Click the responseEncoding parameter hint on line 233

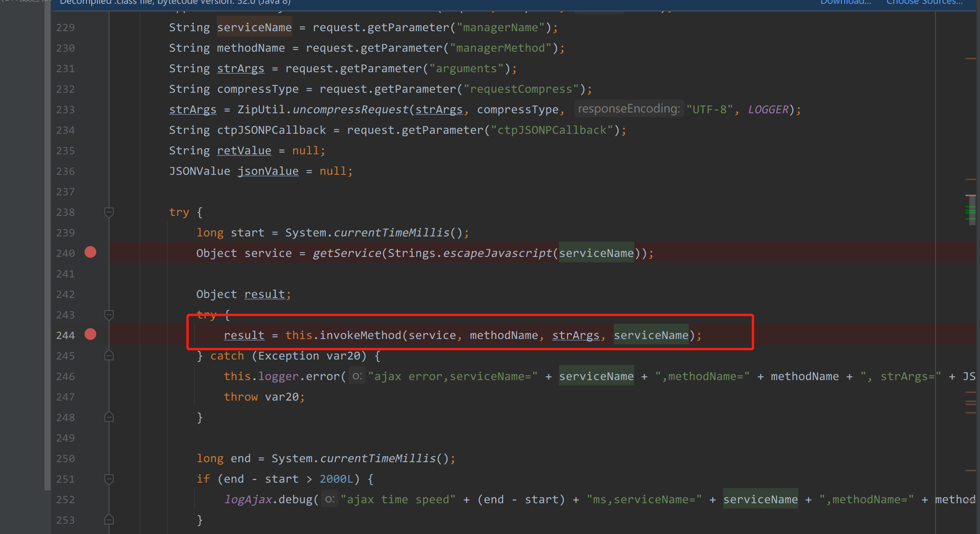click(629, 109)
